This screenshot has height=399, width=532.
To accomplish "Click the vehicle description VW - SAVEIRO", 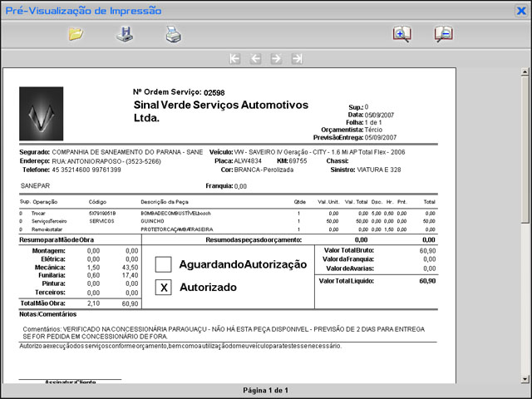I will click(x=319, y=152).
